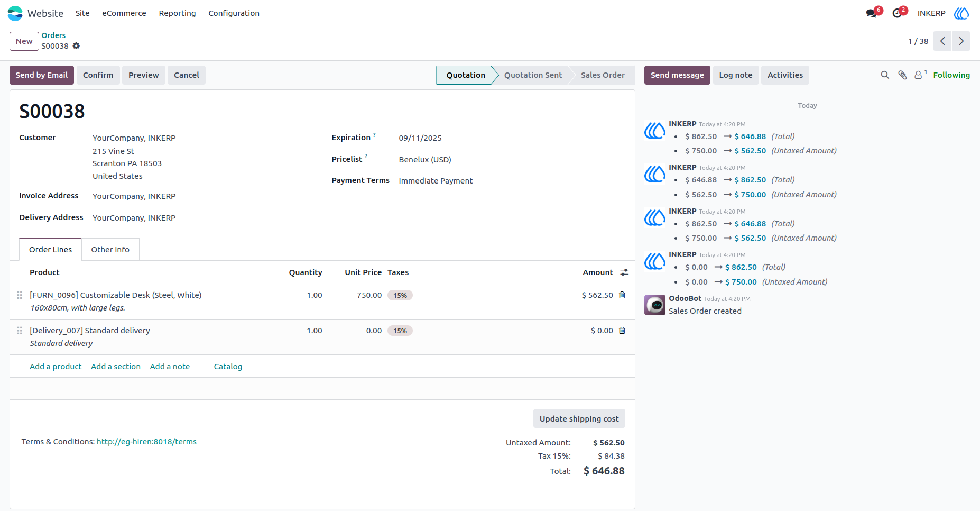Click Add a note link
Screen dimensions: 980x511
(170, 367)
